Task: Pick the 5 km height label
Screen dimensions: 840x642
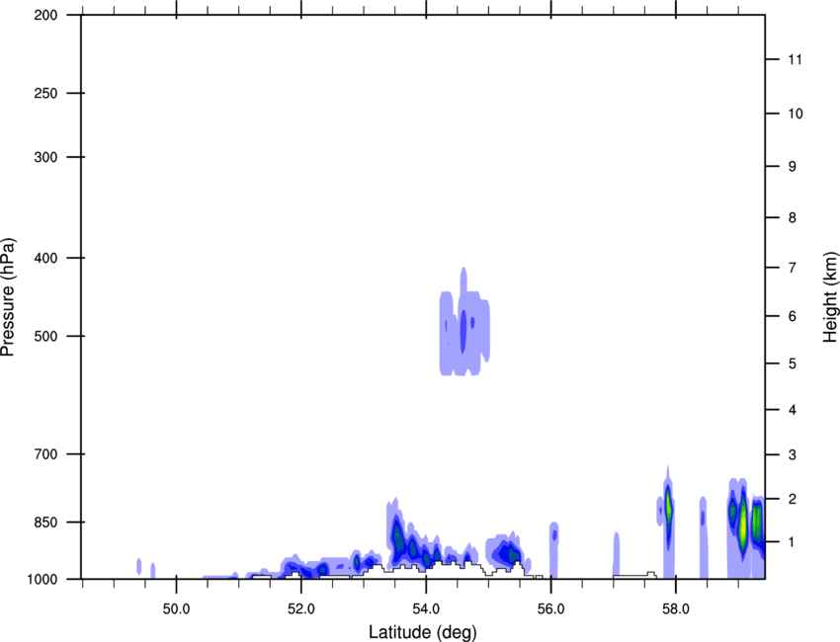Action: coord(792,363)
